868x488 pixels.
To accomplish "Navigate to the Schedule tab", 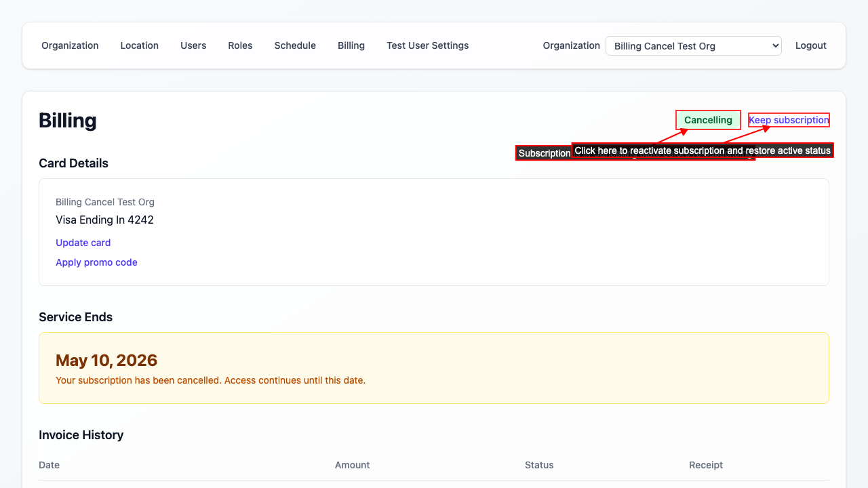I will click(x=295, y=45).
